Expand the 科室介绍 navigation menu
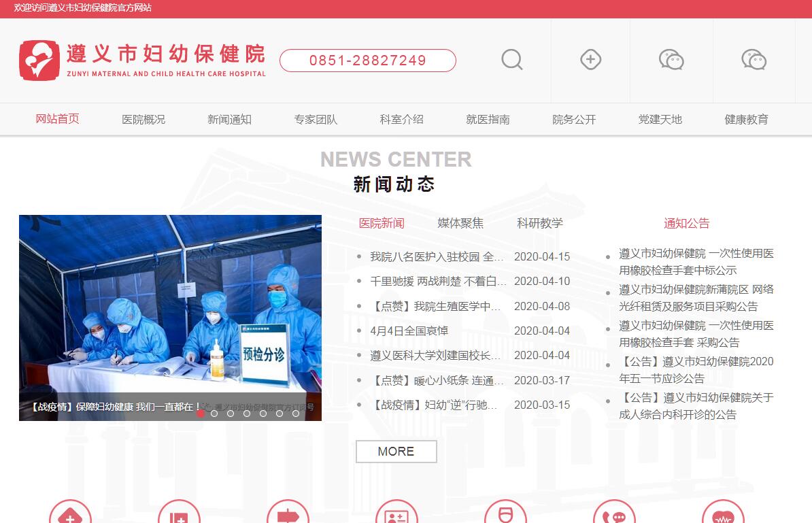812x523 pixels. [x=401, y=120]
